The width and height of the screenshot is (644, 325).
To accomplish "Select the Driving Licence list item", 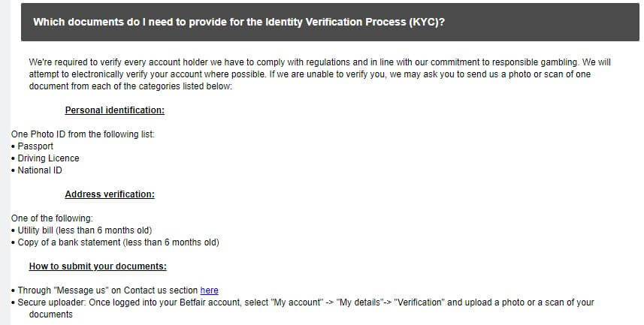I will [x=48, y=158].
